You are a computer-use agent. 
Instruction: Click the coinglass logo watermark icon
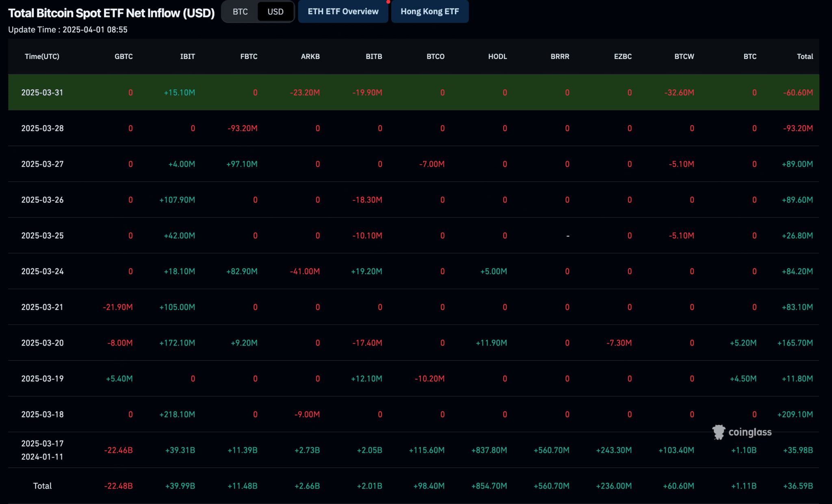click(718, 432)
